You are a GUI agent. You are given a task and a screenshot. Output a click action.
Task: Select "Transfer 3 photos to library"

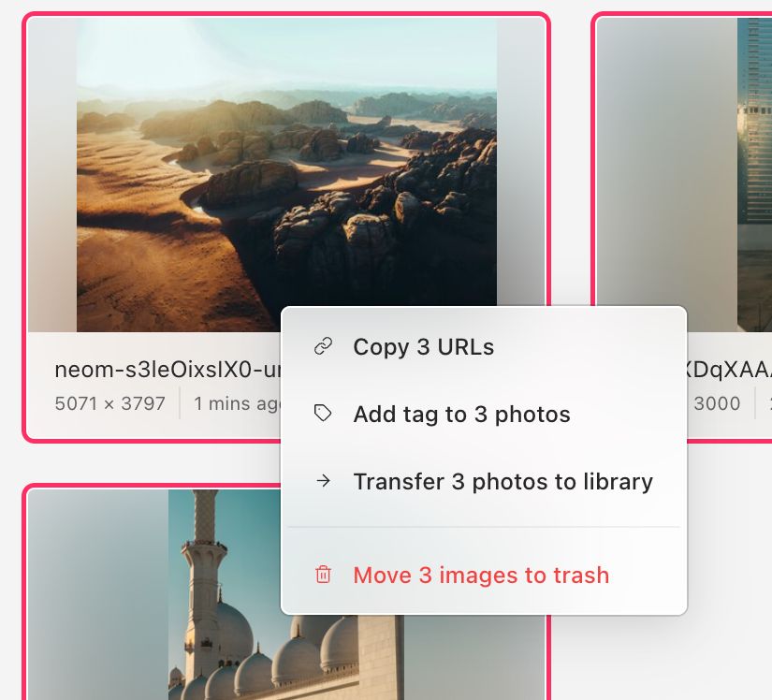point(503,481)
